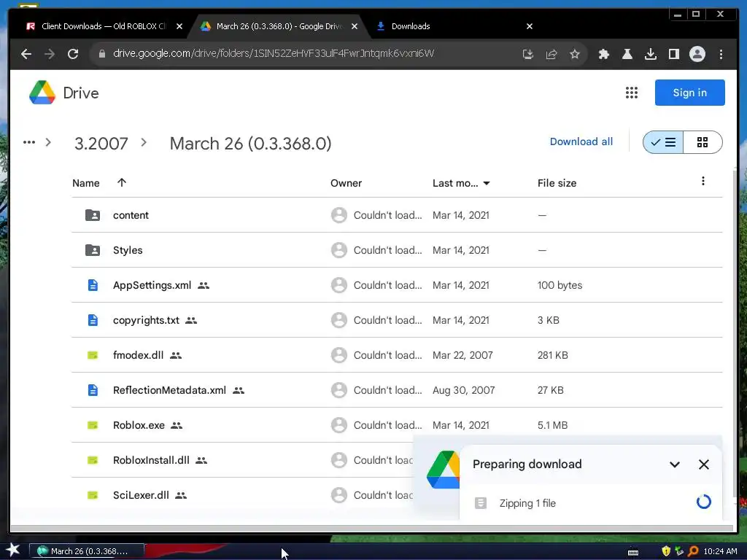Click the zipping progress spinner

coord(703,502)
